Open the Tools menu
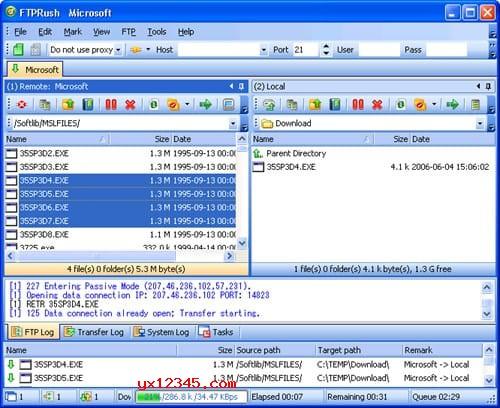 (157, 32)
